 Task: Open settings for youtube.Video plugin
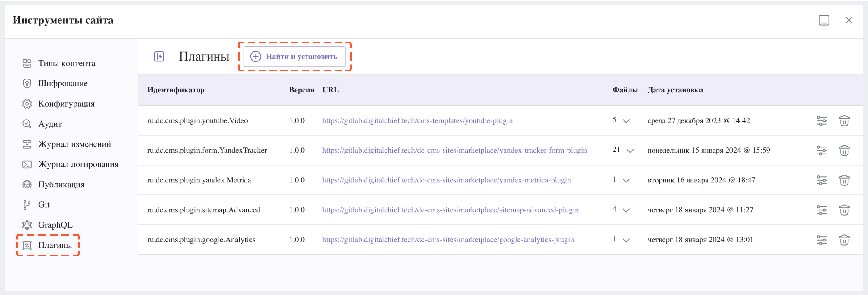[x=822, y=120]
